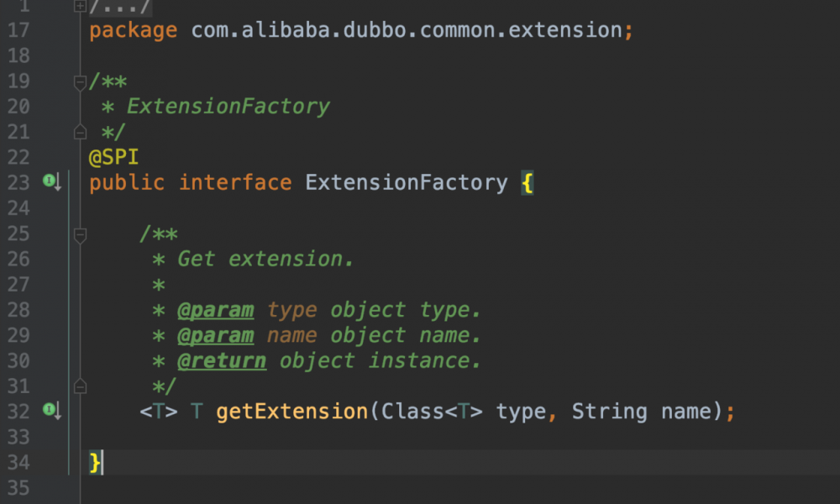Collapse the "Get extension" Javadoc at line 25
The width and height of the screenshot is (840, 504).
coord(80,235)
